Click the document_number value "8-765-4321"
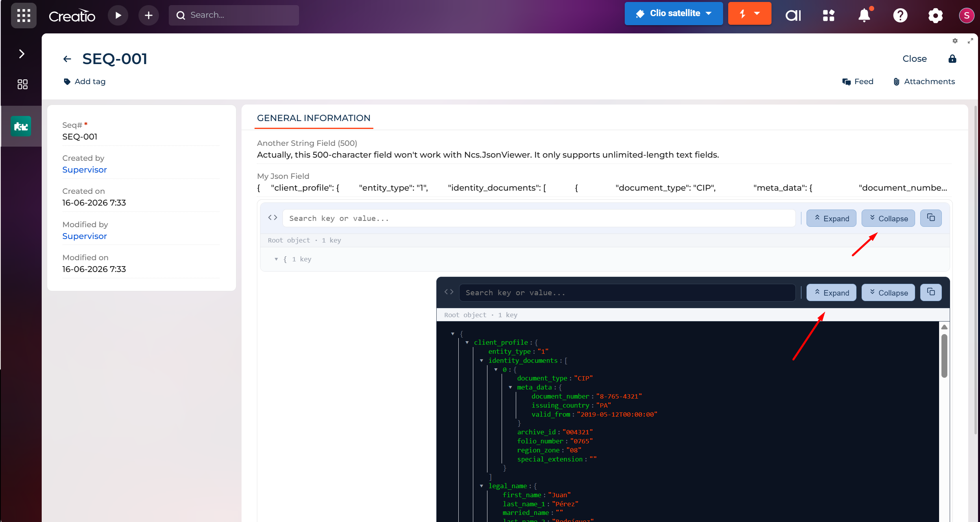 click(619, 396)
